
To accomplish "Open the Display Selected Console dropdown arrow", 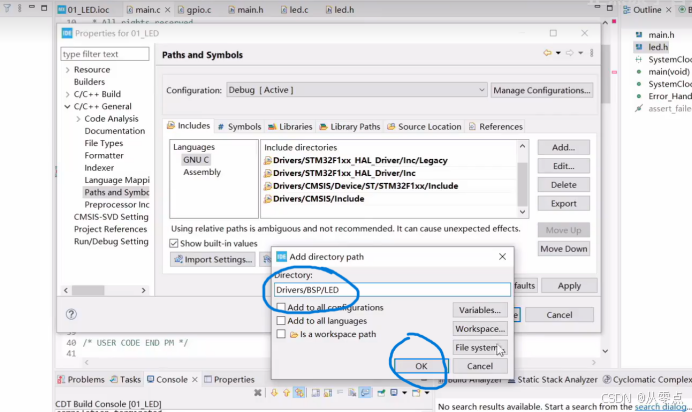I will pyautogui.click(x=404, y=393).
